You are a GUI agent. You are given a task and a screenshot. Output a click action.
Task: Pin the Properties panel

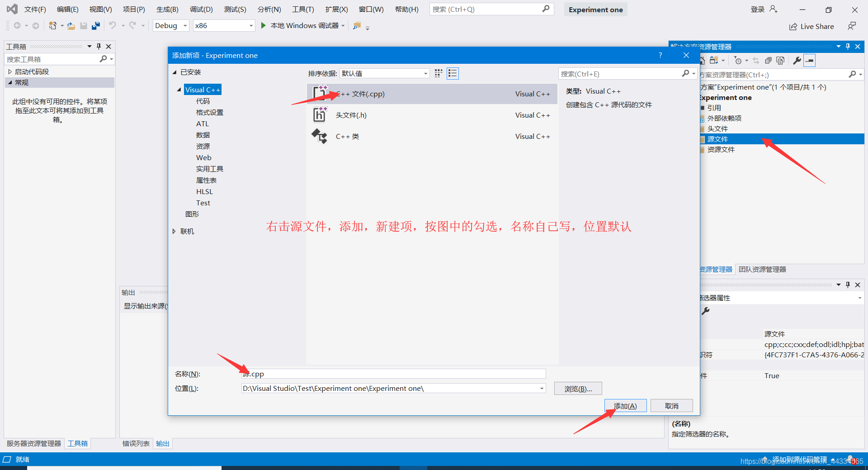(x=848, y=285)
